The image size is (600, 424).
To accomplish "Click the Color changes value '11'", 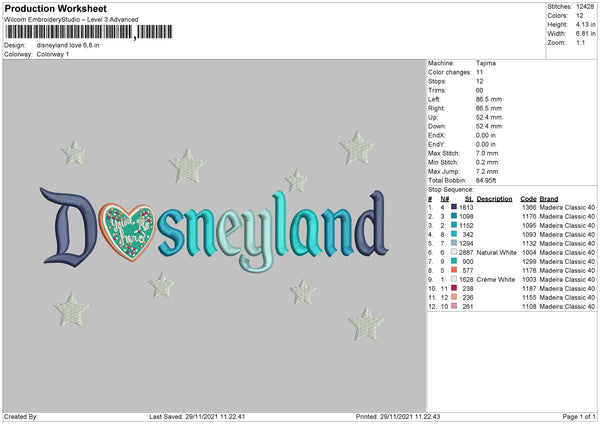I will coord(479,72).
